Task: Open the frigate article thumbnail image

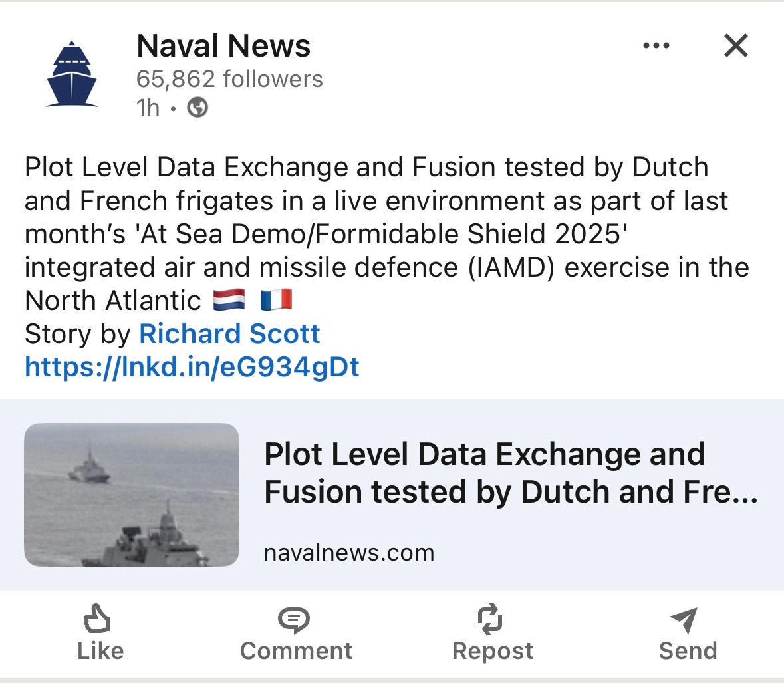Action: click(x=132, y=495)
